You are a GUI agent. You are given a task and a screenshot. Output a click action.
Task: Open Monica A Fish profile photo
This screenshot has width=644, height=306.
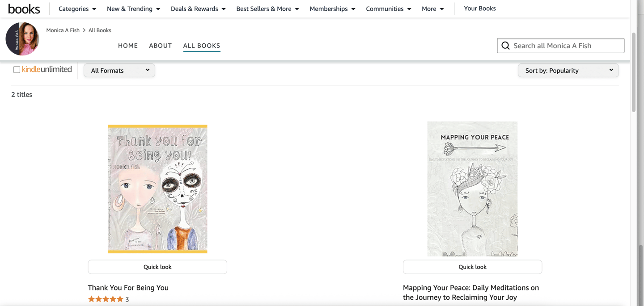point(22,39)
